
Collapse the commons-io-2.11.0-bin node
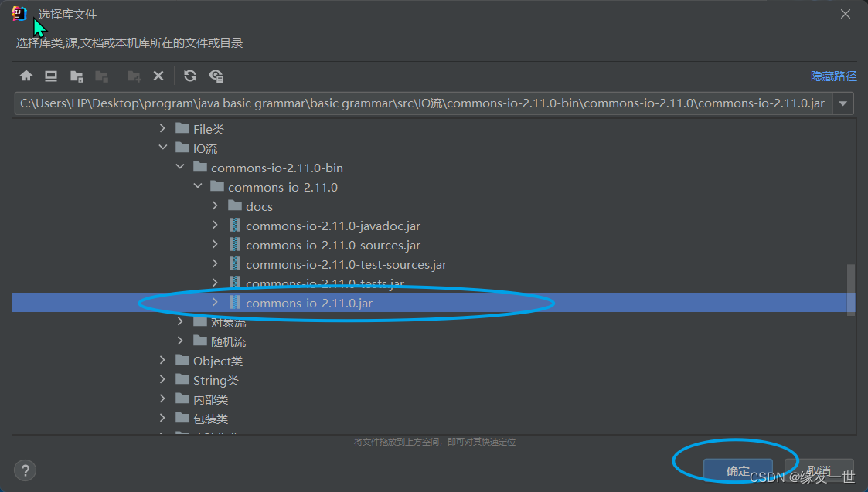pyautogui.click(x=180, y=167)
